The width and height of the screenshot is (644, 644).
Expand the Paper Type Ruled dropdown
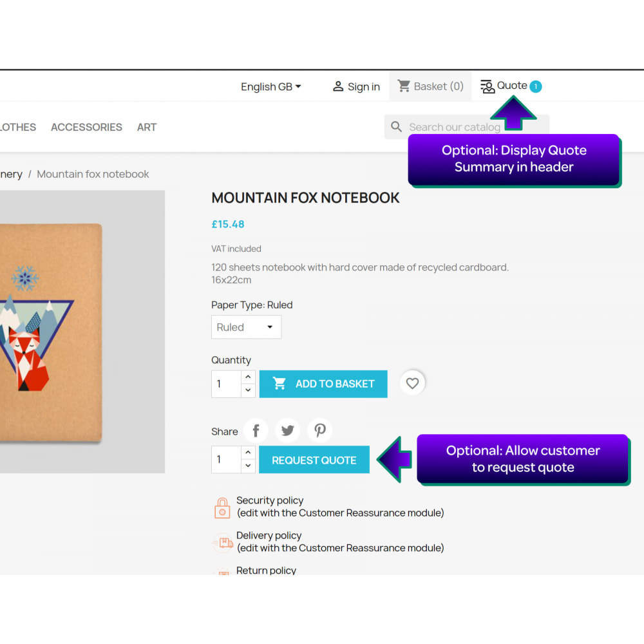click(246, 327)
